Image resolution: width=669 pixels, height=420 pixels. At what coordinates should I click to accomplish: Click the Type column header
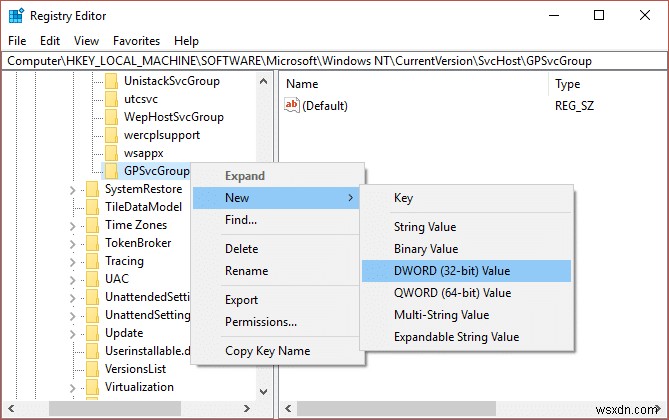(567, 84)
